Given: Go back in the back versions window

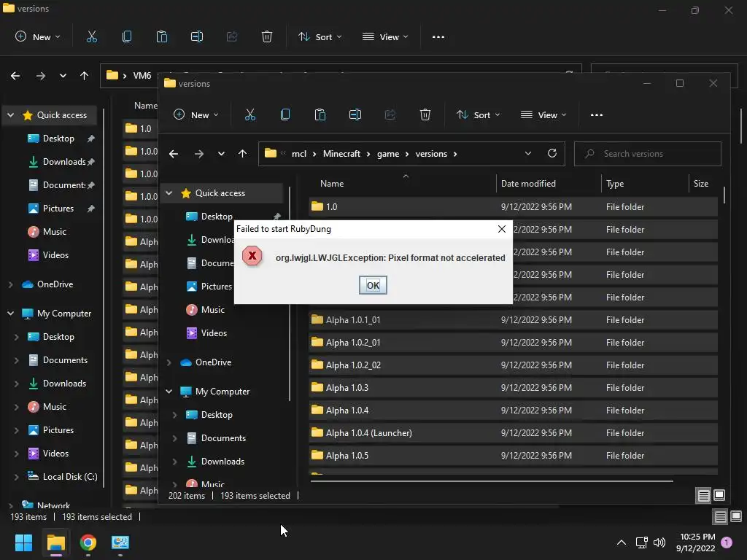Looking at the screenshot, I should (x=15, y=76).
